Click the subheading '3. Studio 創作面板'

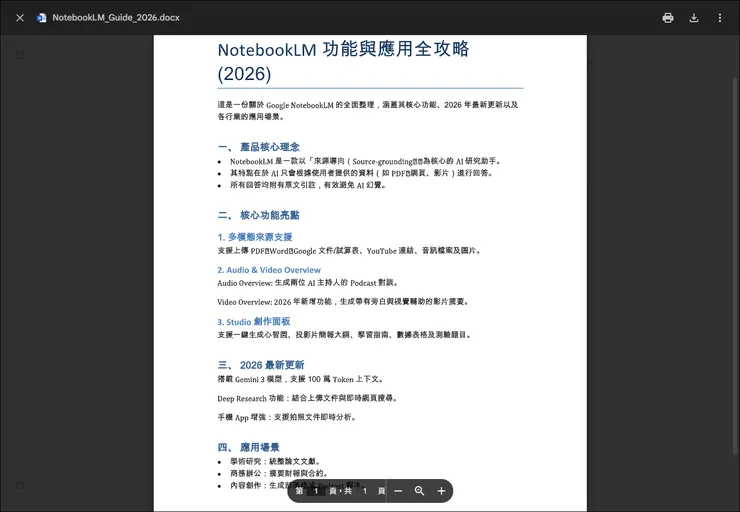pyautogui.click(x=254, y=322)
